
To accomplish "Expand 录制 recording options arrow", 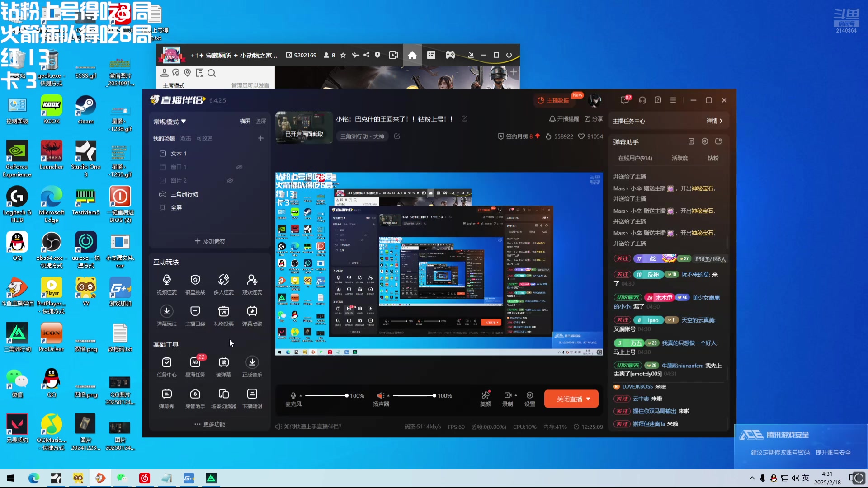I will point(516,395).
